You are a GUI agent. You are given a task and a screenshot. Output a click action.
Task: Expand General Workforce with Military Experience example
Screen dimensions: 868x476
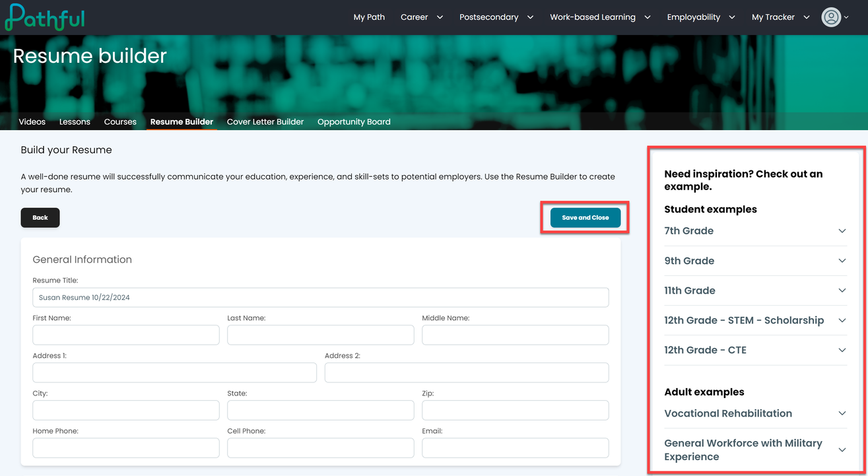pos(756,450)
